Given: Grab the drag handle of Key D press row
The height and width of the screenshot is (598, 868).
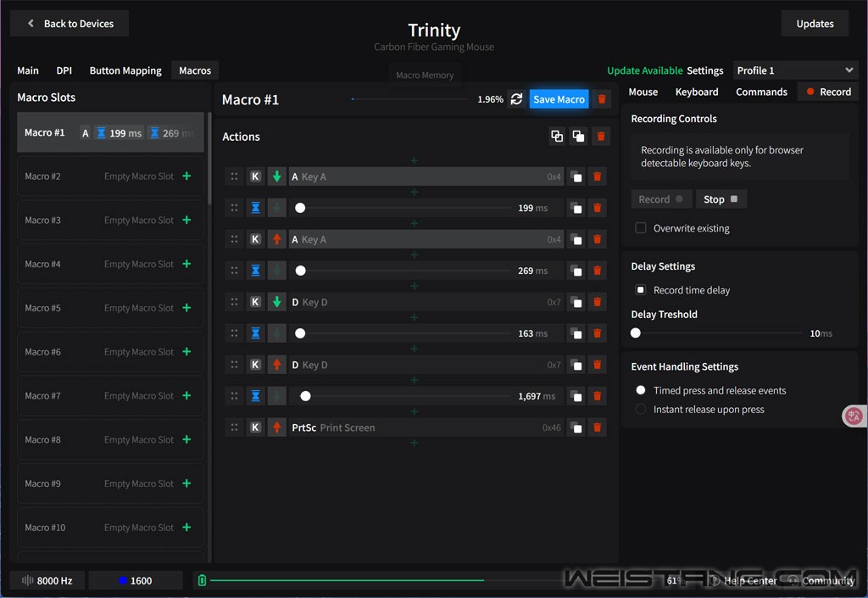Looking at the screenshot, I should 234,302.
